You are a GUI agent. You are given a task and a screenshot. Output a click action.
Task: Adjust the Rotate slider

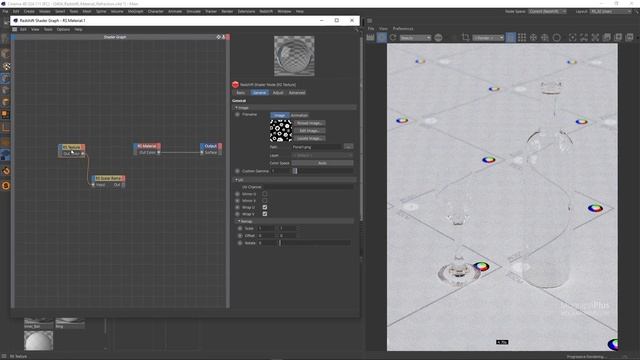coord(314,243)
